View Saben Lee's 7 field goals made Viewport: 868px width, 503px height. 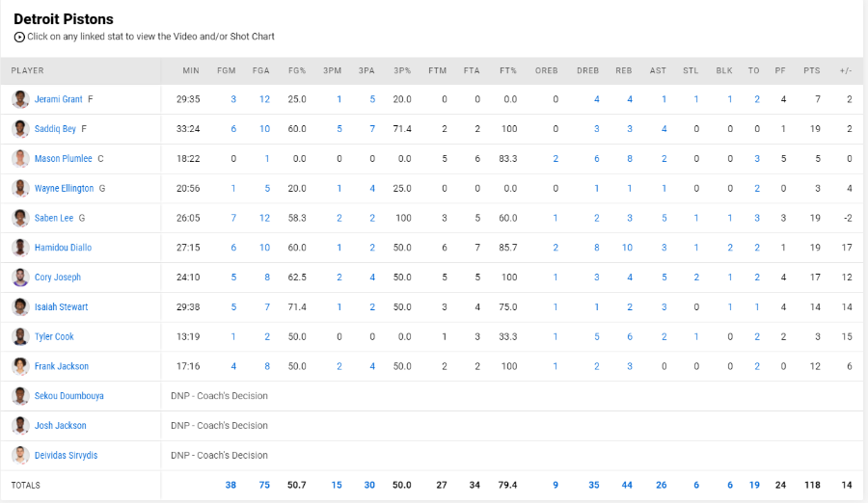click(x=233, y=218)
